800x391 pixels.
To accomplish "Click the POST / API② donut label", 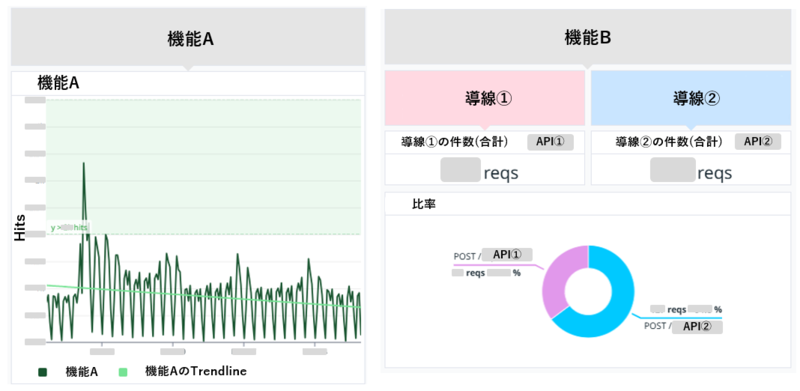I will 683,327.
